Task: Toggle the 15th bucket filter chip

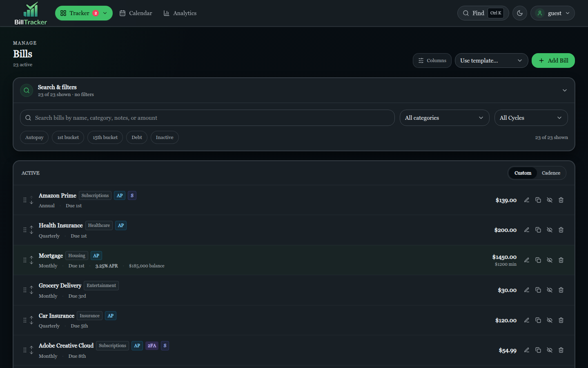Action: click(105, 137)
